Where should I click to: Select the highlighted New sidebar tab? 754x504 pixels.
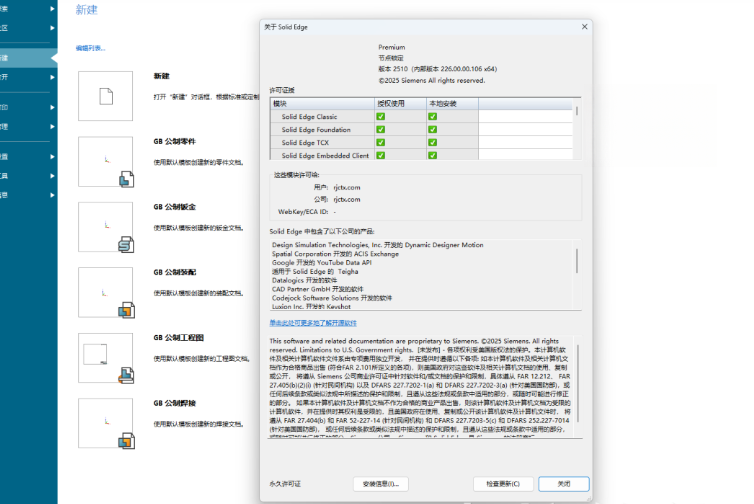point(28,58)
